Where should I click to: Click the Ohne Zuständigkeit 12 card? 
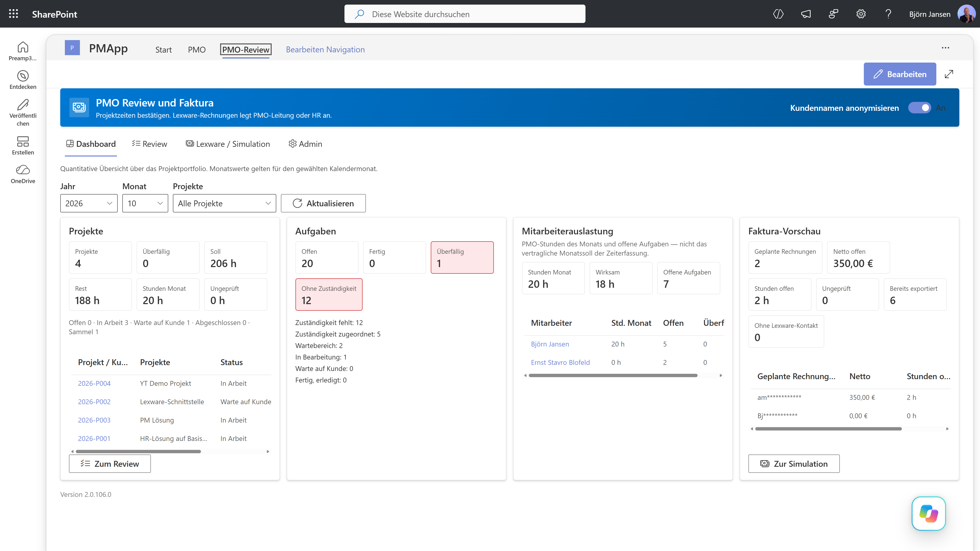coord(329,295)
